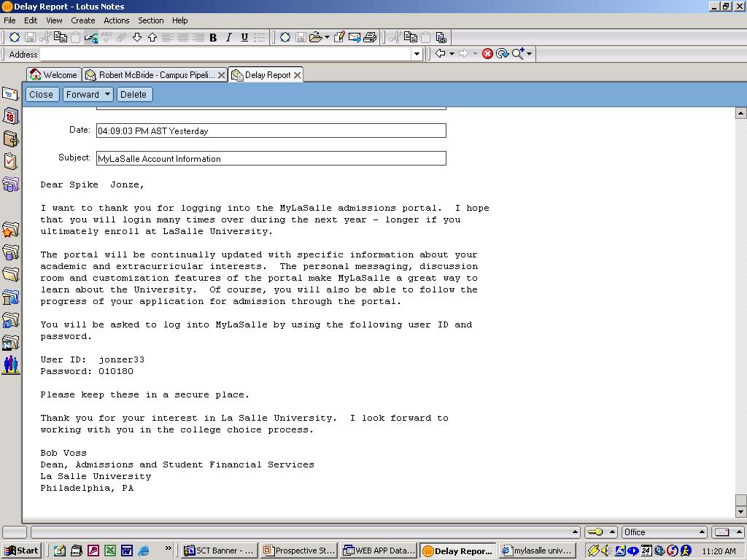The width and height of the screenshot is (747, 560).
Task: Open Favorite Bookmarks star folder icon
Action: pos(10,230)
